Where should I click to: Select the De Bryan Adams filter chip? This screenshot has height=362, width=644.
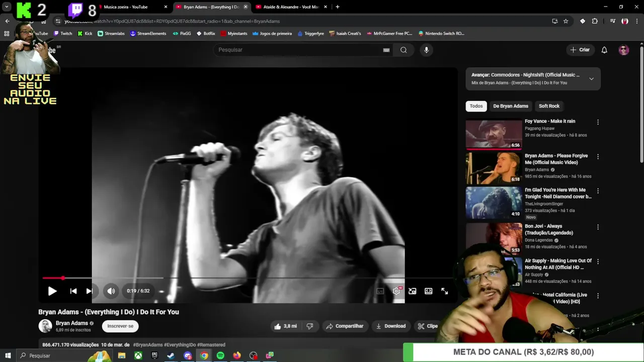[x=511, y=106]
